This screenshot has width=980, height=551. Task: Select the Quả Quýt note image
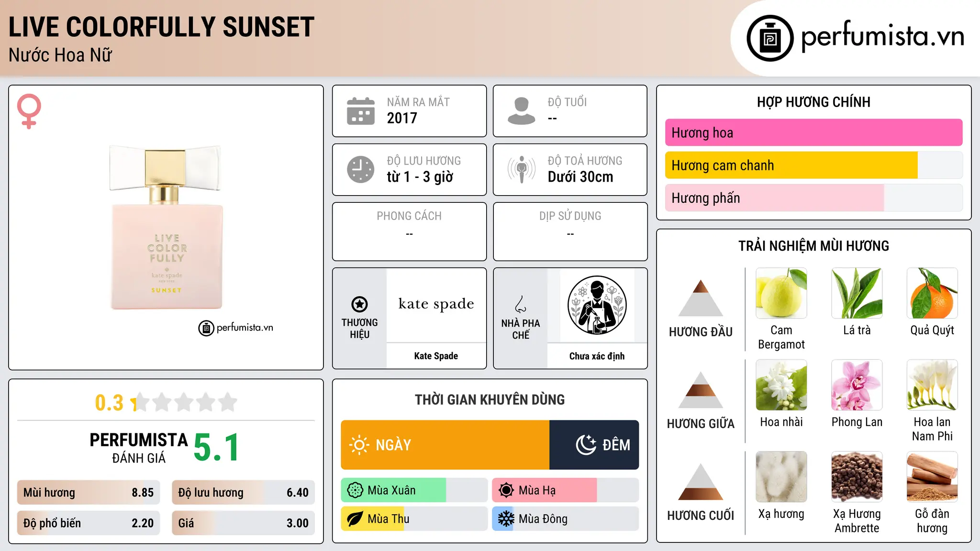(932, 293)
